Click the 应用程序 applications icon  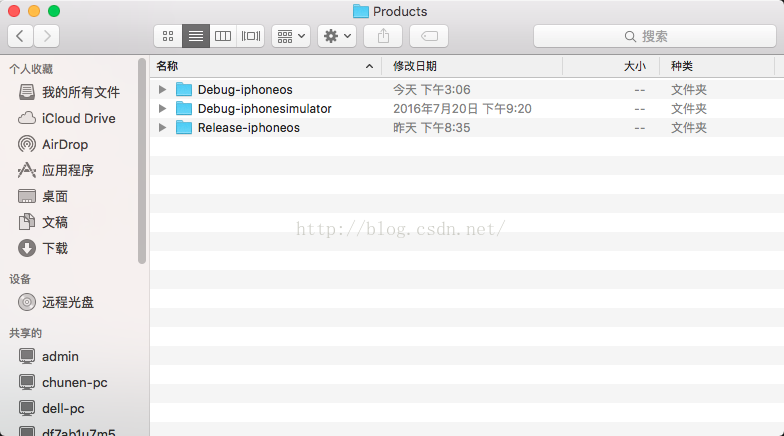pos(27,170)
